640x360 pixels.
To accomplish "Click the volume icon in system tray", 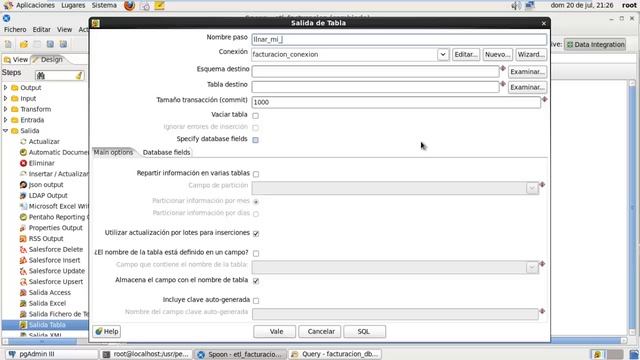I will tap(516, 5).
